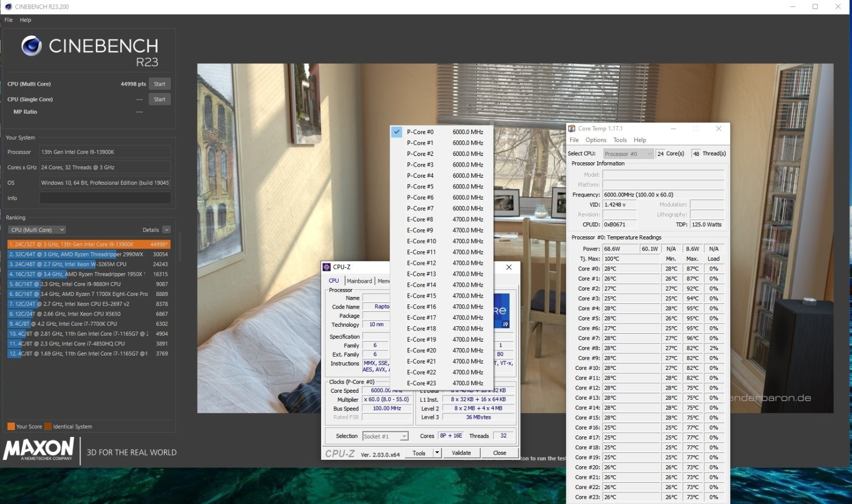This screenshot has height=504, width=852.
Task: Click the TDP value 125.0 Watts
Action: pyautogui.click(x=708, y=225)
